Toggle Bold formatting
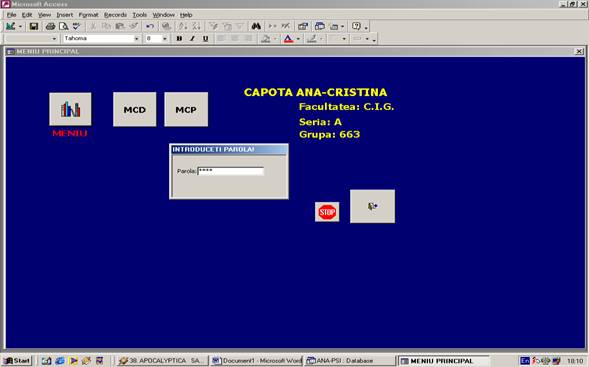The width and height of the screenshot is (589, 367). 179,39
